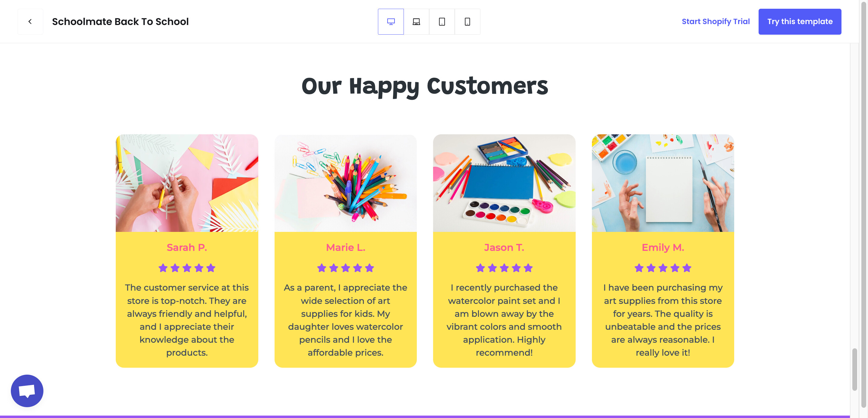Open the chat support bubble
This screenshot has height=418, width=868.
tap(27, 391)
